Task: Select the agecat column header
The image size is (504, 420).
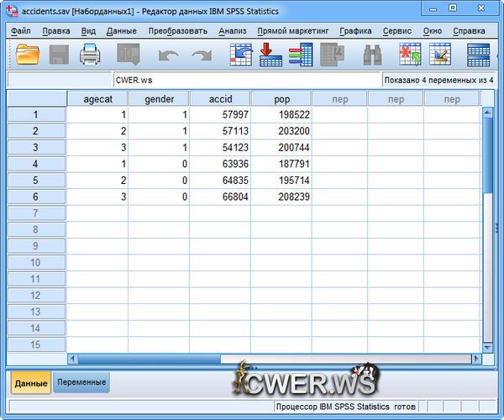Action: (97, 98)
